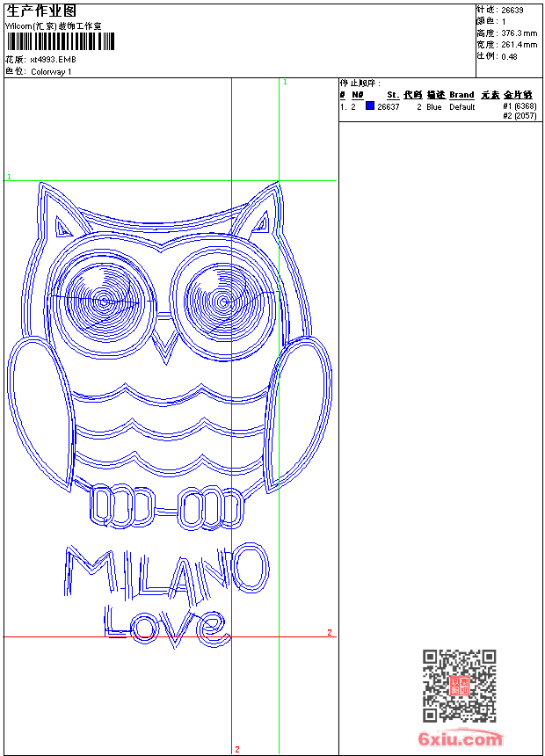This screenshot has height=756, width=545.
Task: Select the blue thread color swatch
Action: pos(370,106)
